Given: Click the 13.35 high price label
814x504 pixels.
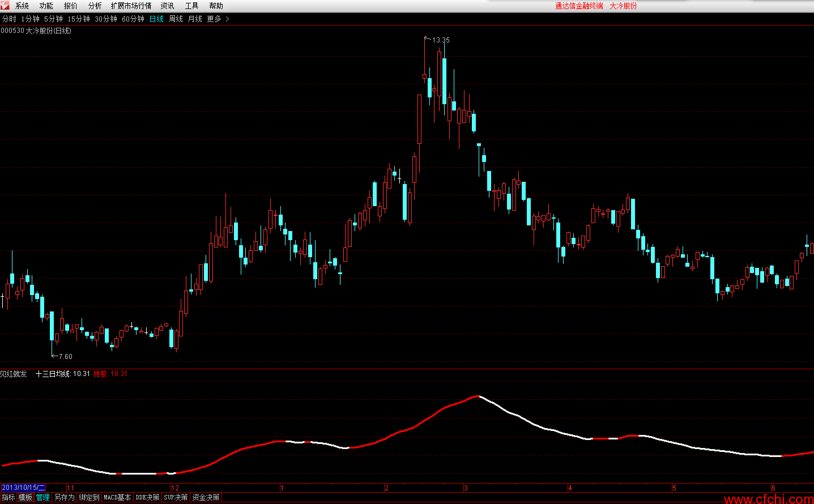Looking at the screenshot, I should click(x=441, y=40).
